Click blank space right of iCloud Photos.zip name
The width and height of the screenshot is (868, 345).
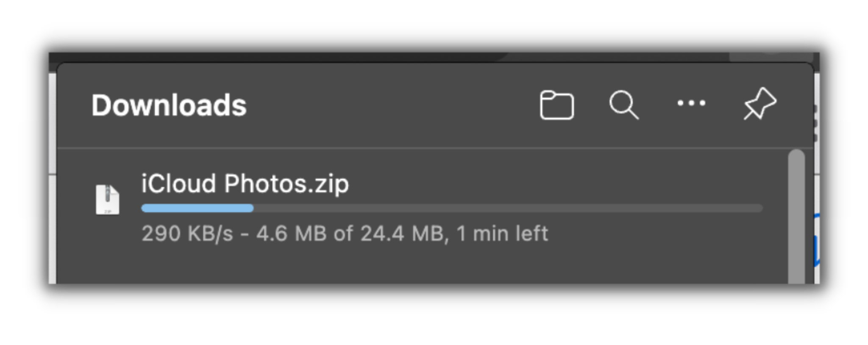pyautogui.click(x=551, y=184)
